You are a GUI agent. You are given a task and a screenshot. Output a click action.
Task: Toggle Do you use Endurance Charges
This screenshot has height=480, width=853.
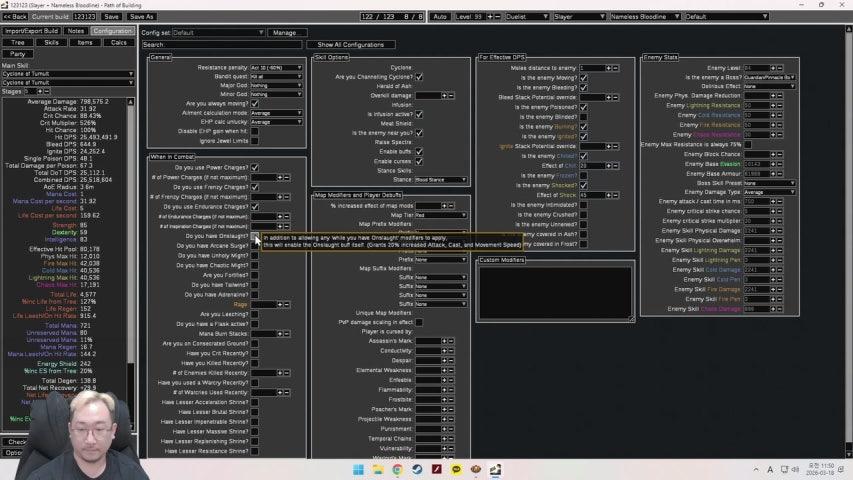point(255,207)
